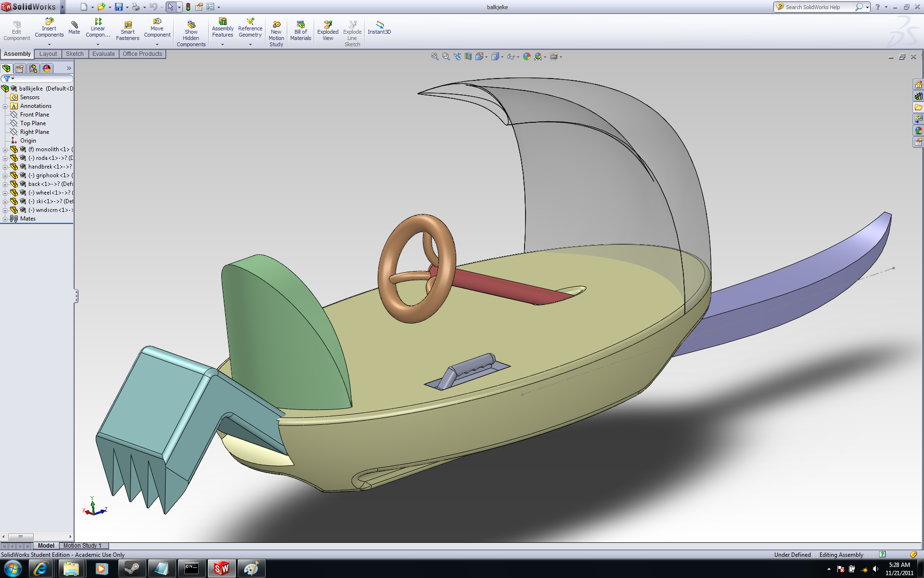This screenshot has width=924, height=578.
Task: Open the File Explorer task pane tab
Action: [x=919, y=107]
